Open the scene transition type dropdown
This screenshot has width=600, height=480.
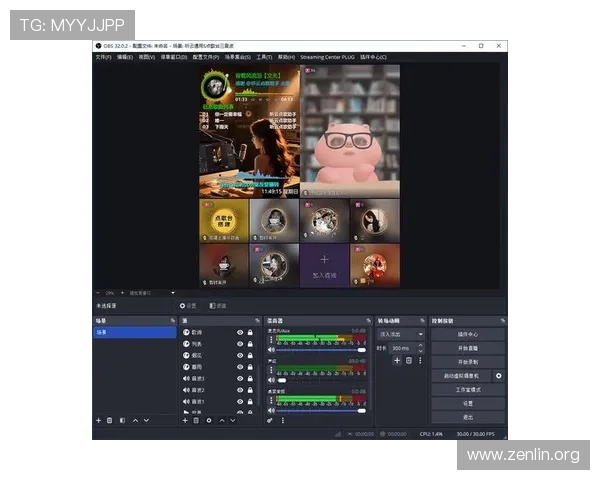click(400, 333)
